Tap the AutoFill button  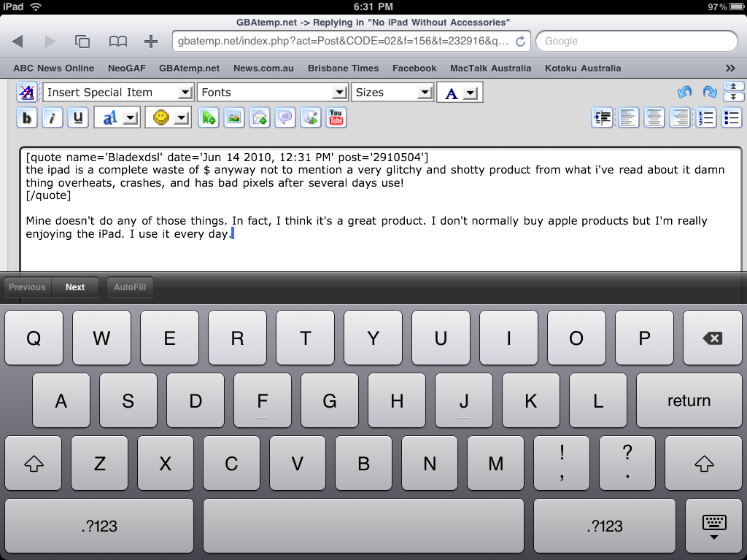pos(130,287)
